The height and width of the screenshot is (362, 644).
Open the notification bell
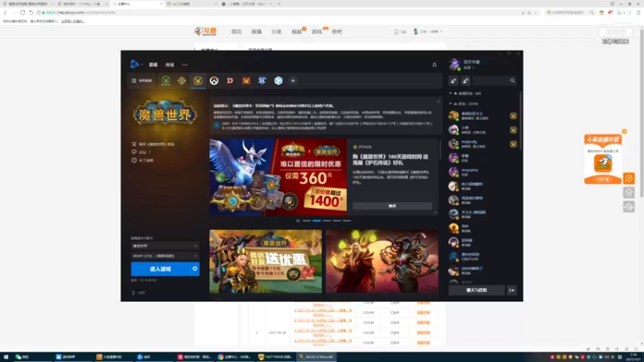(434, 64)
